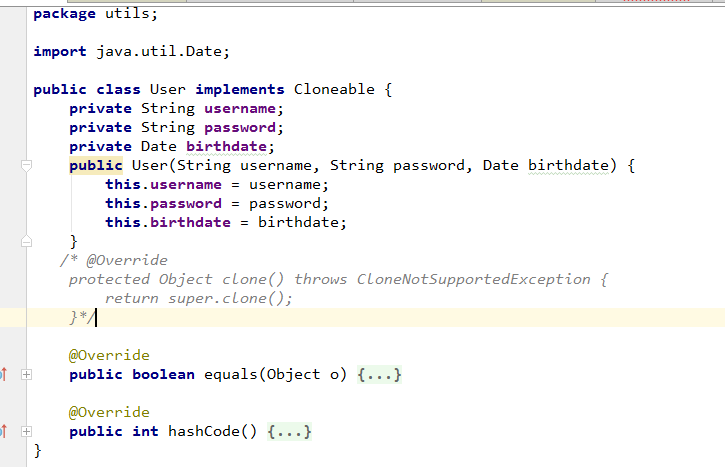
Task: Collapse the User constructor fold marker
Action: [26, 166]
